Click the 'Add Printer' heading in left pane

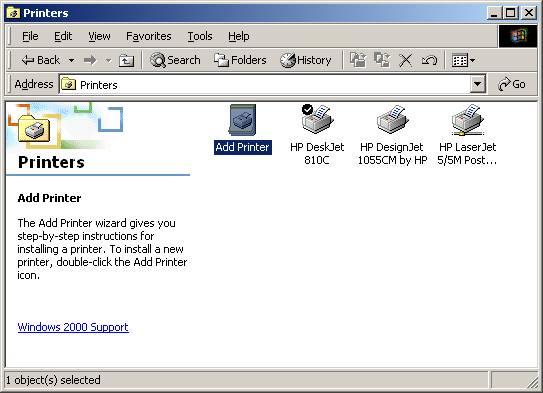click(x=50, y=198)
